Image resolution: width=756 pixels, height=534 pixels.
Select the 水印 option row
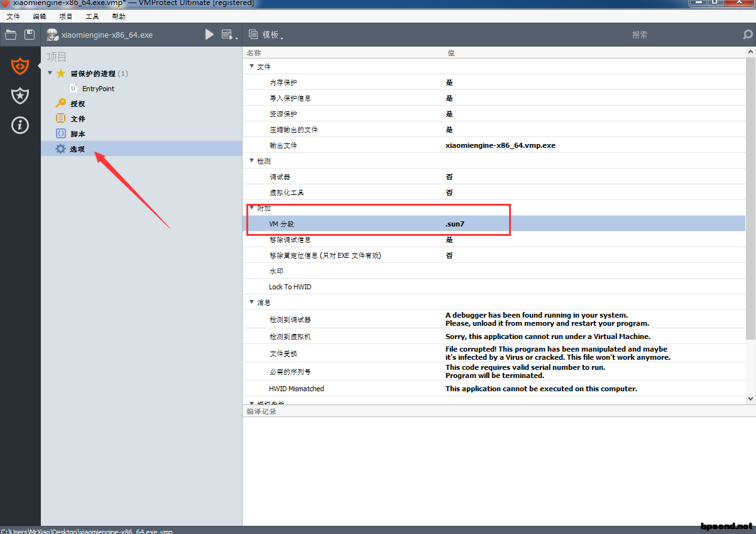coord(494,271)
